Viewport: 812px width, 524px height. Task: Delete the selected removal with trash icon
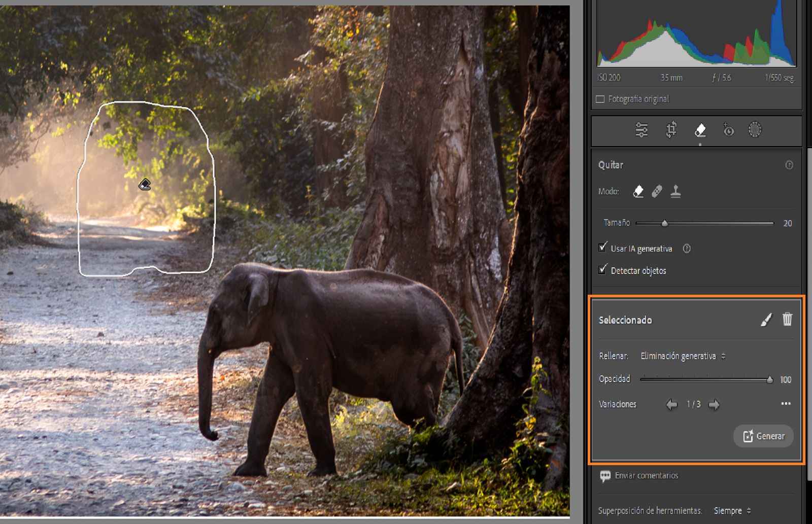(787, 319)
